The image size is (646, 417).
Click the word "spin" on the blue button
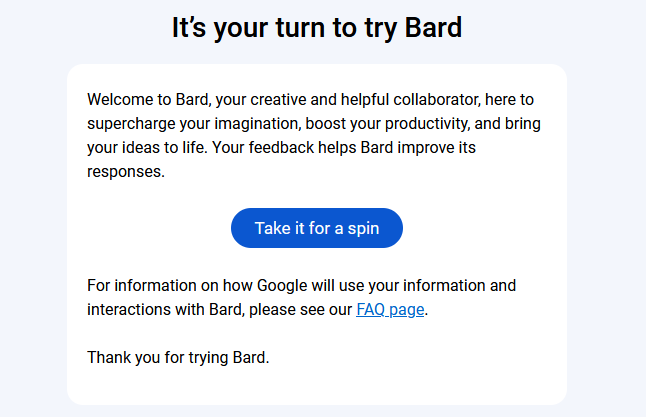(363, 228)
